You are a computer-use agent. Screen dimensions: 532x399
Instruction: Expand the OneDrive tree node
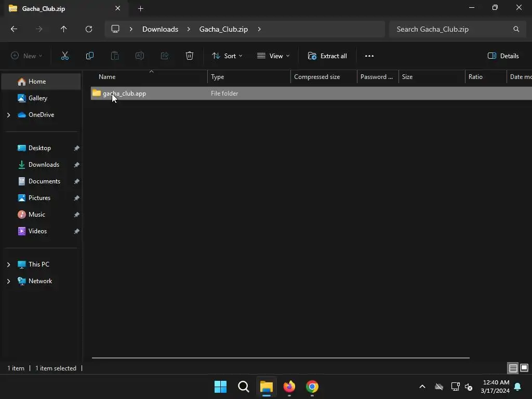(x=9, y=115)
